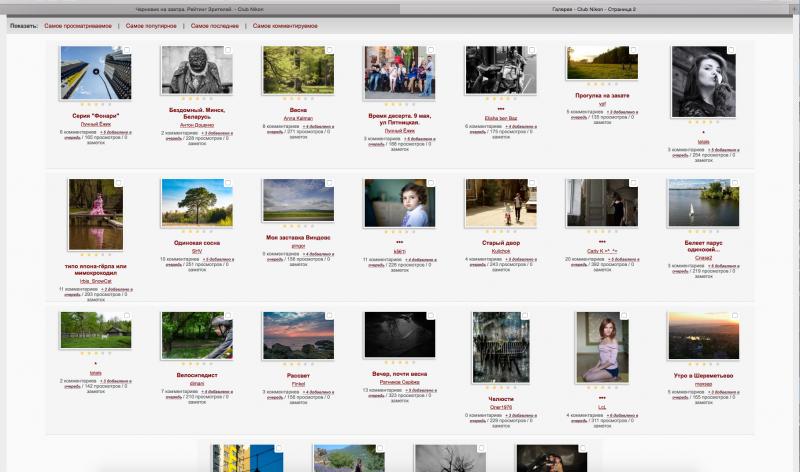
Task: Open the Серия "Фонари" skyscraper photo thumbnail
Action: [95, 72]
